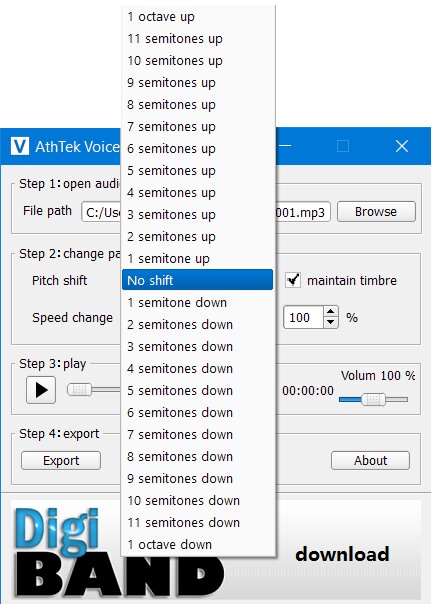This screenshot has height=604, width=432.
Task: Click the Export button
Action: pyautogui.click(x=61, y=460)
